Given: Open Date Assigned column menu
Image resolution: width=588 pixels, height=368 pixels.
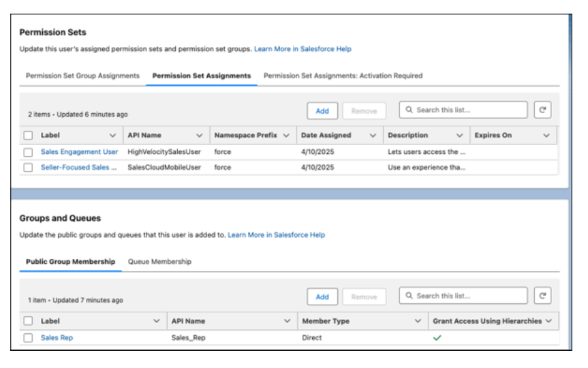Looking at the screenshot, I should click(373, 136).
